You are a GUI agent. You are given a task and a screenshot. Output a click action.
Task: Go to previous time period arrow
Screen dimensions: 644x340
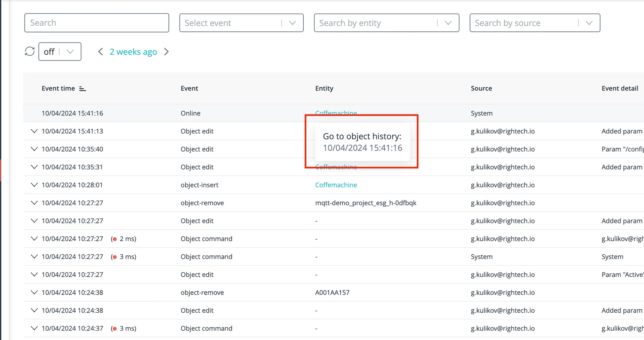tap(100, 52)
